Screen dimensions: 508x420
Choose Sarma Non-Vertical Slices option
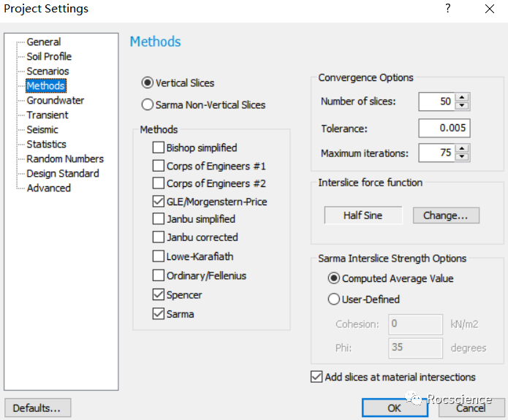point(148,105)
